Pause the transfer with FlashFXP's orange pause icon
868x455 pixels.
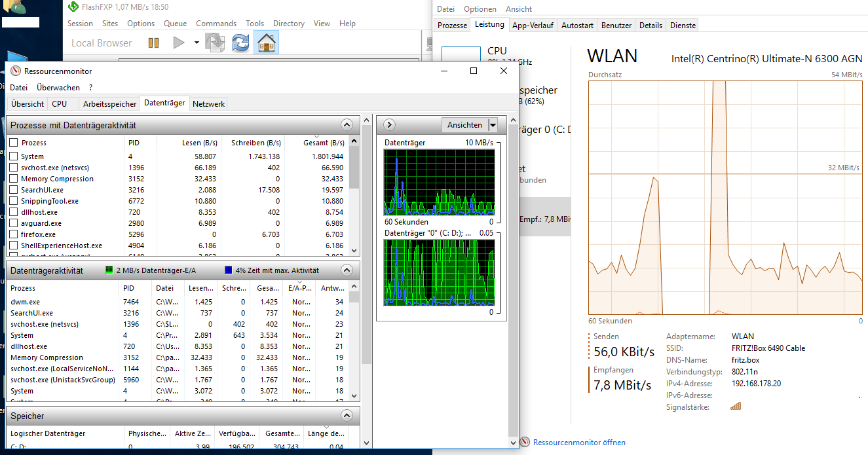[153, 43]
